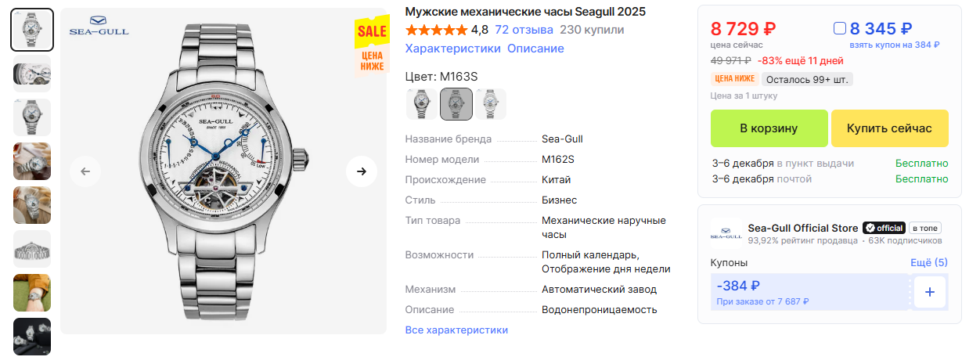The image size is (980, 364).
Task: Jump to Описание section
Action: pos(535,49)
